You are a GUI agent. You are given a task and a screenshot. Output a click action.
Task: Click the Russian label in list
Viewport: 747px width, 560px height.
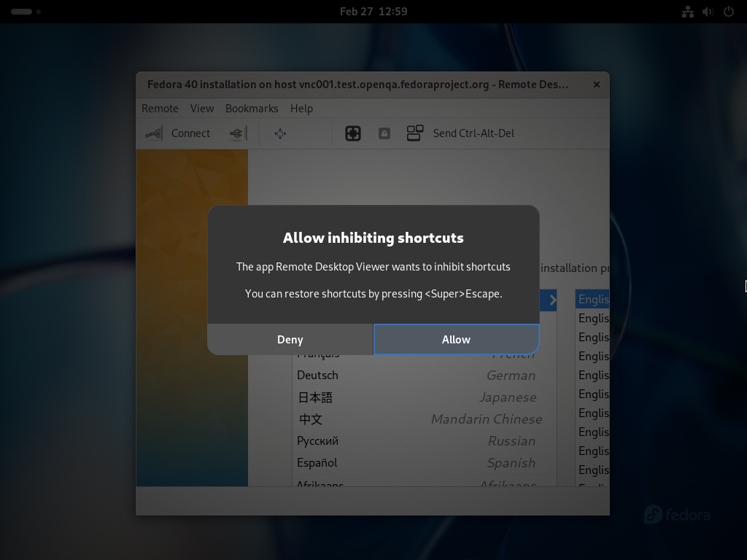[511, 441]
